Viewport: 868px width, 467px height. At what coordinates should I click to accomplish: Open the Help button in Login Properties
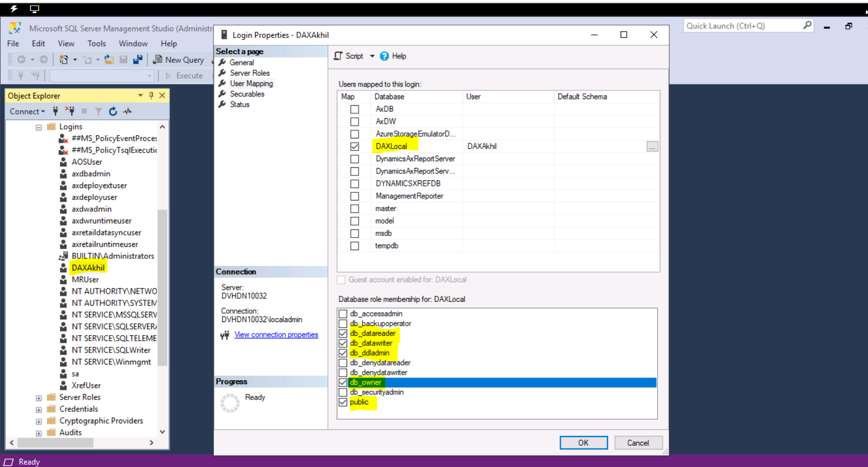click(393, 56)
